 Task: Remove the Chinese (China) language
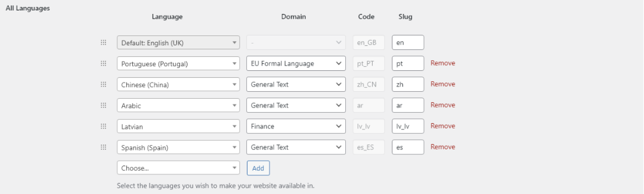click(x=443, y=84)
